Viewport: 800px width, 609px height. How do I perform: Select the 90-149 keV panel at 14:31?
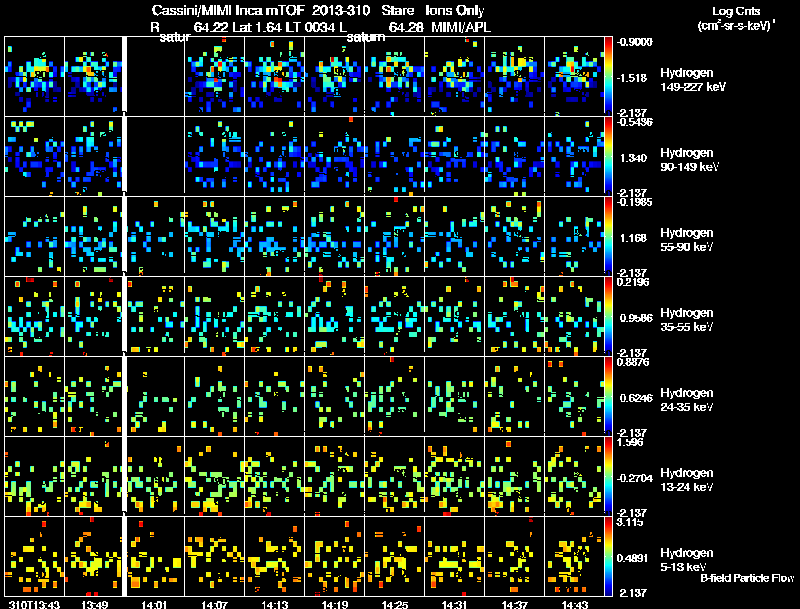[x=454, y=156]
